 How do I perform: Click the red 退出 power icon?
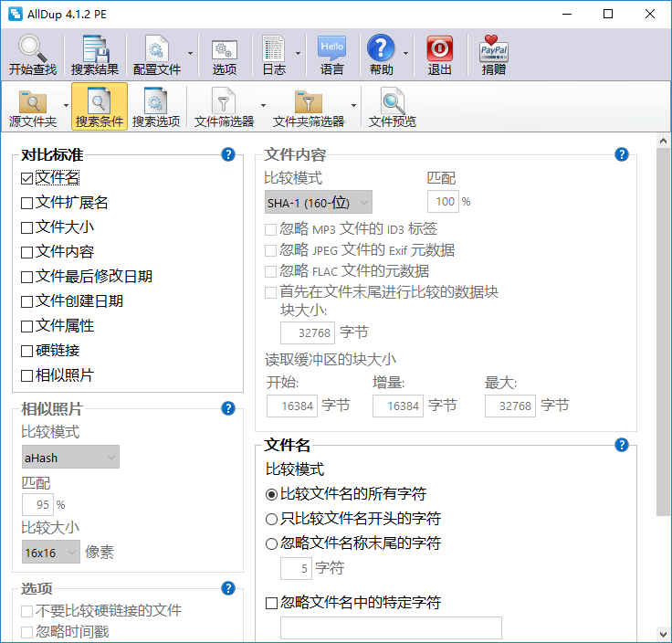click(x=439, y=48)
